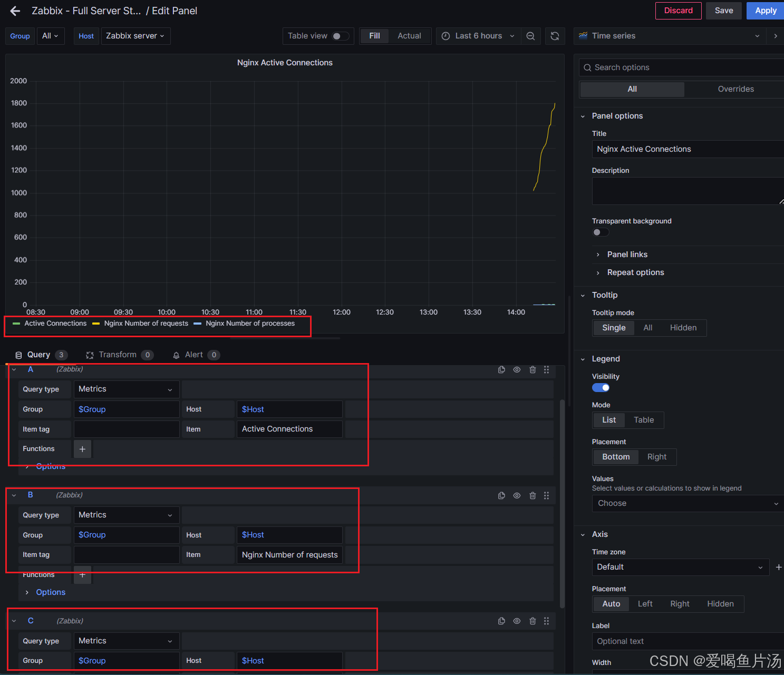
Task: Toggle visibility of query A
Action: (x=517, y=370)
